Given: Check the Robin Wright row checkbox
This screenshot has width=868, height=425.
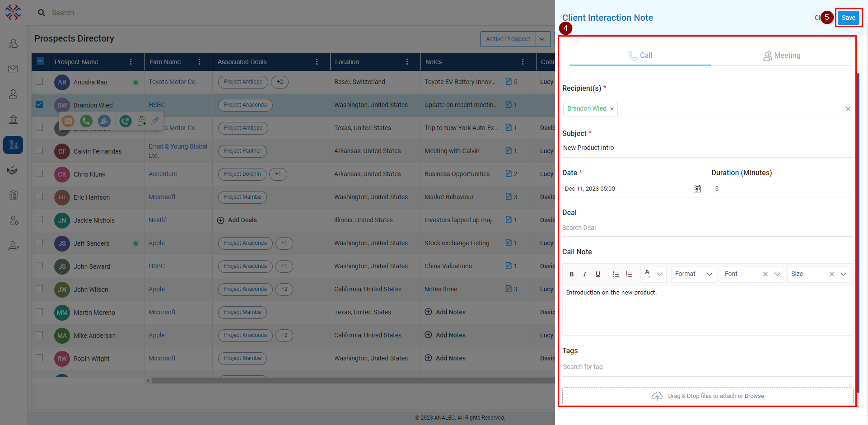Looking at the screenshot, I should tap(39, 358).
